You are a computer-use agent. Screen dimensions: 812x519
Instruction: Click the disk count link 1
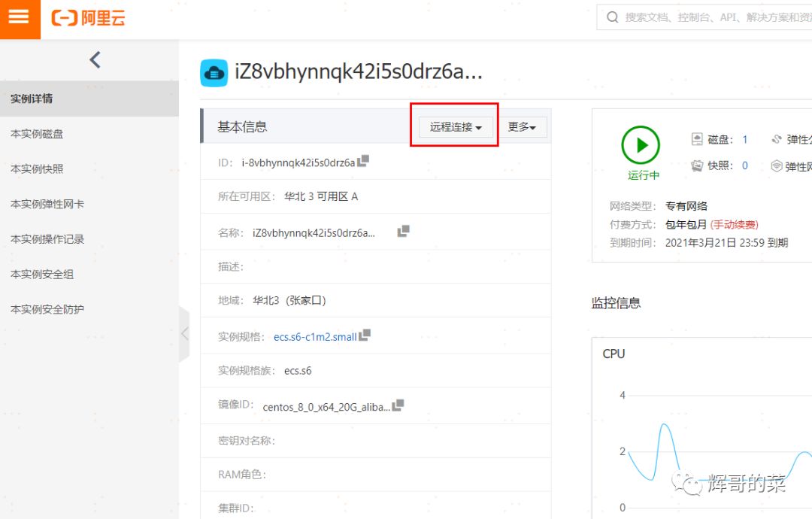point(744,139)
